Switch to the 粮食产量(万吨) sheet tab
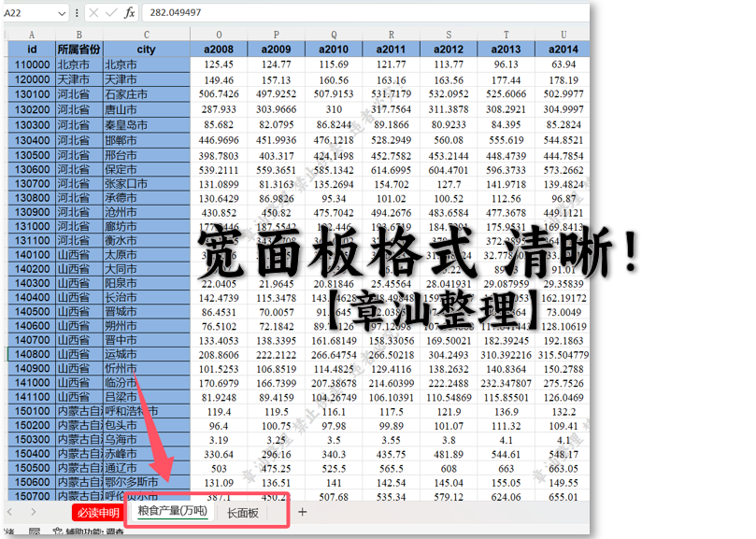Viewport: 756px width, 539px height. point(172,511)
